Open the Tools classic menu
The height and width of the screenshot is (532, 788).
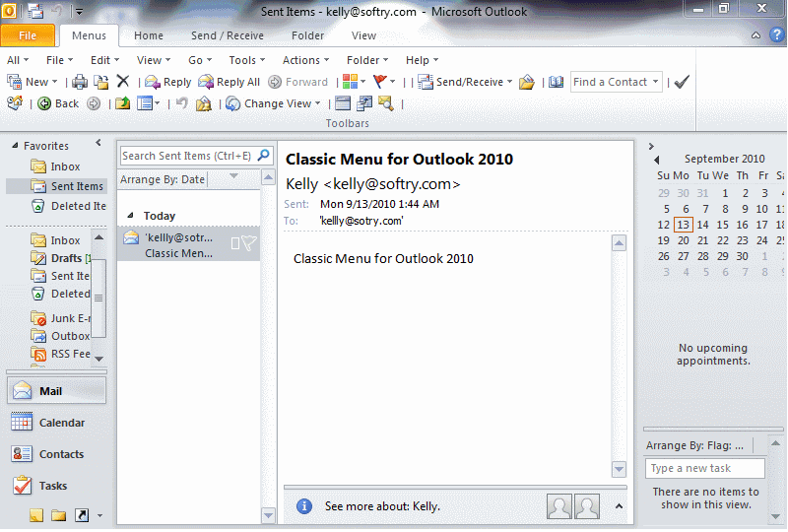247,60
